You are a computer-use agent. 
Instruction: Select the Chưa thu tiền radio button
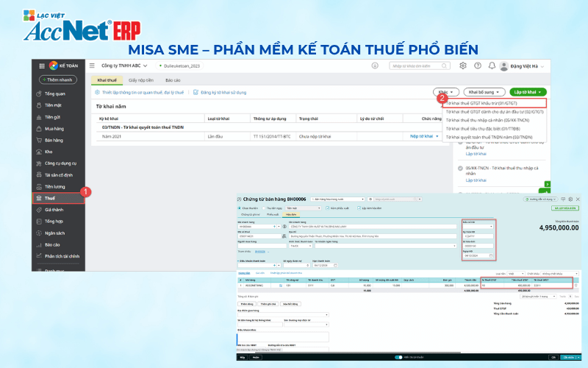click(x=240, y=208)
